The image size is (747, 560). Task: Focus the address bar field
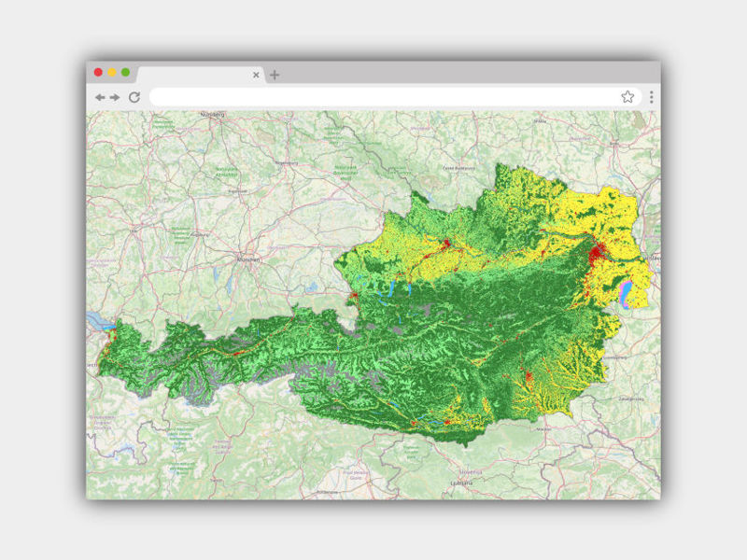pyautogui.click(x=395, y=97)
